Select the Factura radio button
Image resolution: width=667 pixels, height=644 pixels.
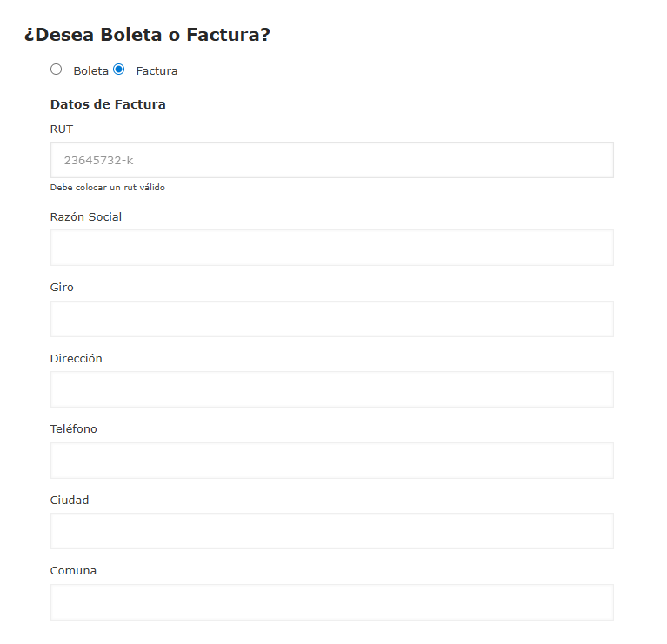119,70
